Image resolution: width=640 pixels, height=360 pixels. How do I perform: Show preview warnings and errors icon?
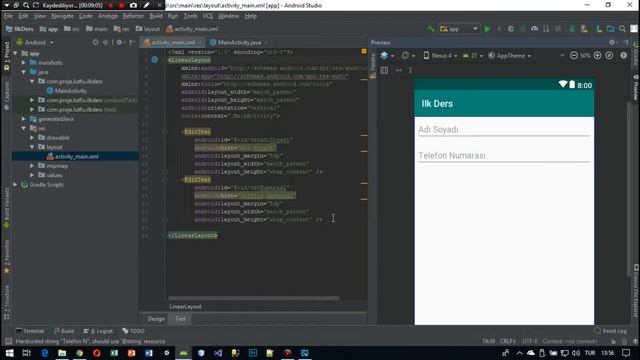coord(623,56)
